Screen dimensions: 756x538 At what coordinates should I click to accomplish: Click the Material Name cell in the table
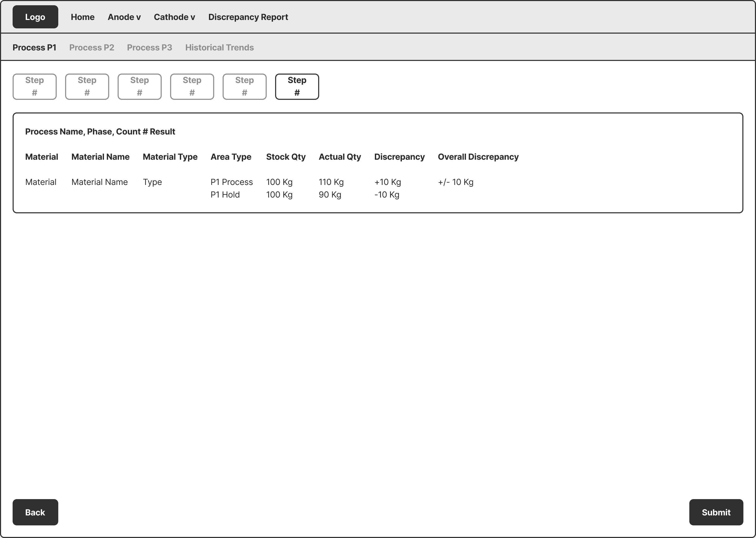click(x=100, y=182)
